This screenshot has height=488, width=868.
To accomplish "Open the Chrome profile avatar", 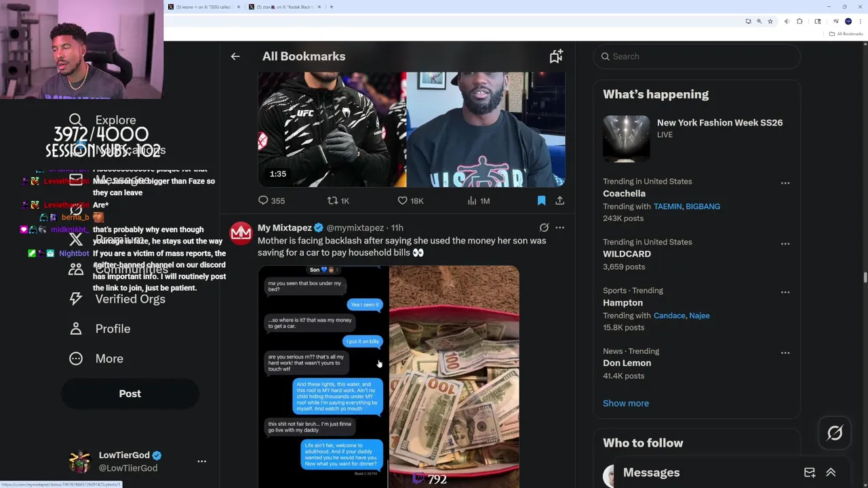I will pyautogui.click(x=848, y=22).
